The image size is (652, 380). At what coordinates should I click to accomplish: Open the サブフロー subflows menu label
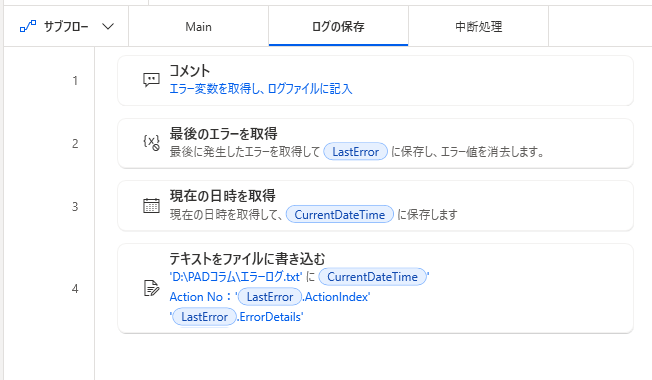[67, 27]
